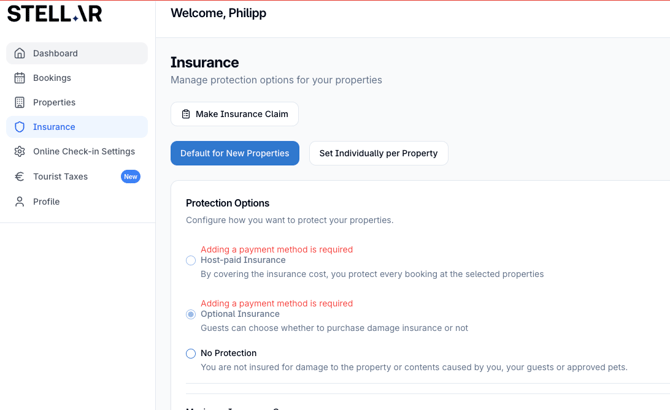Select the Optional Insurance radio button
670x410 pixels.
[x=191, y=314]
